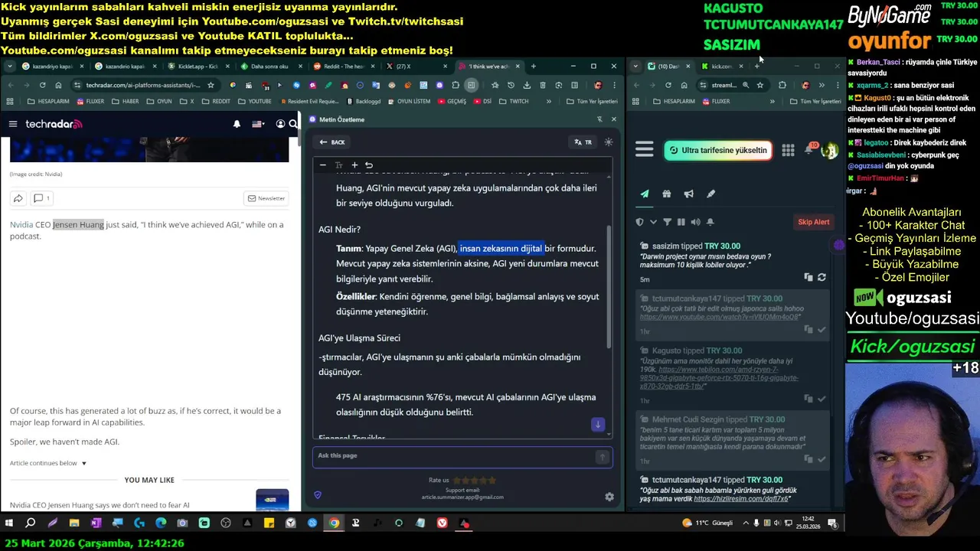
Task: Open Streamlabs profile avatar
Action: (829, 150)
